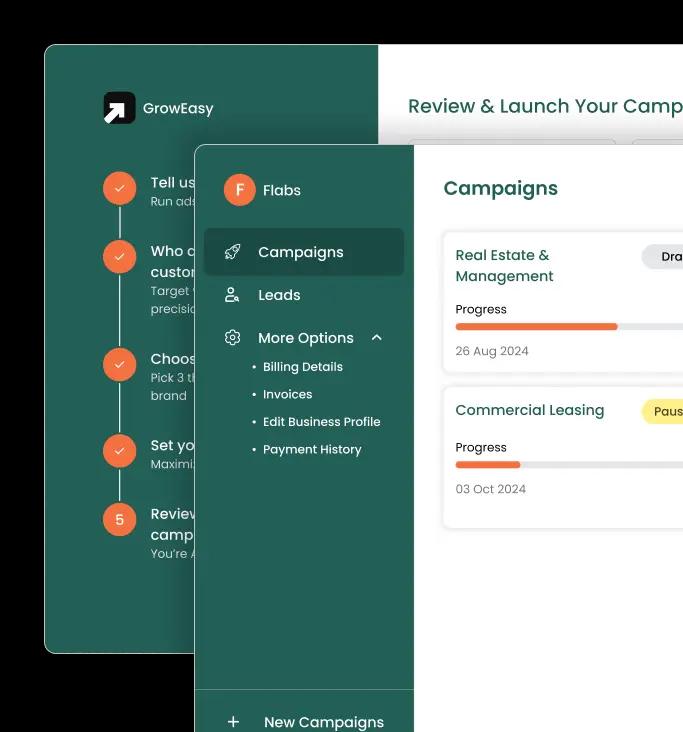The height and width of the screenshot is (732, 683).
Task: Click the person icon beside Leads
Action: click(x=233, y=295)
